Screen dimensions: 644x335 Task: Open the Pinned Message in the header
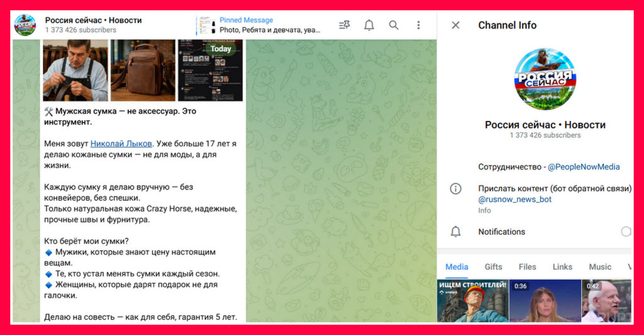point(264,25)
